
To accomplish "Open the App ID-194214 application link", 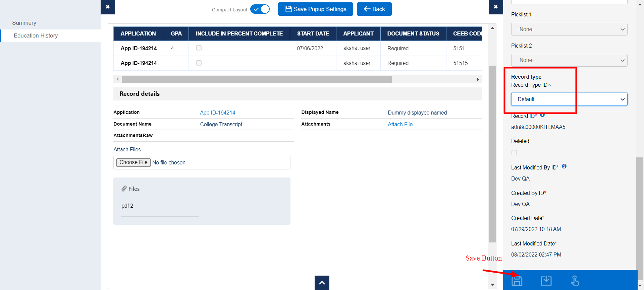I will point(217,113).
